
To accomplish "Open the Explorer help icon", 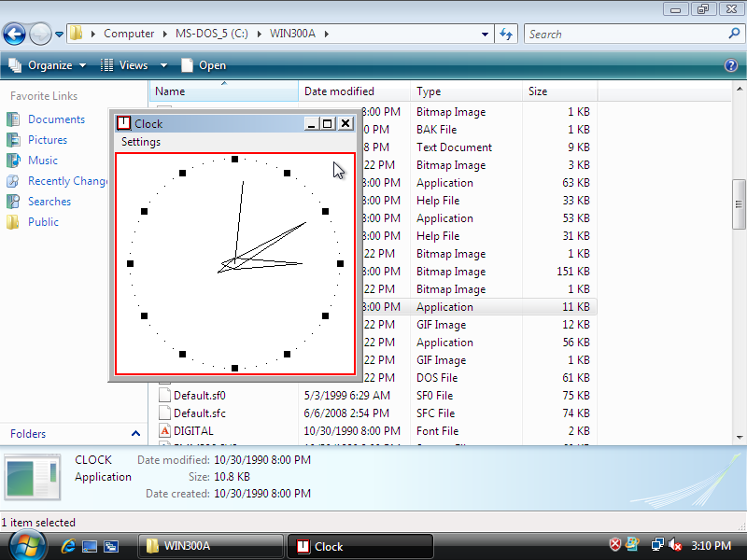I will point(731,65).
